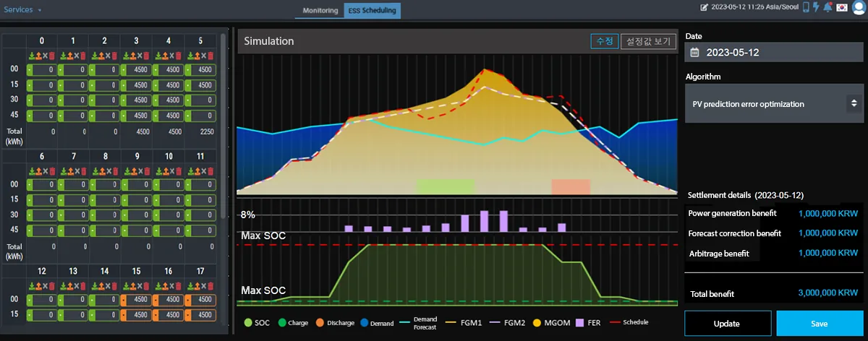Click the Korean flag language icon
This screenshot has height=341, width=868.
tap(842, 7)
